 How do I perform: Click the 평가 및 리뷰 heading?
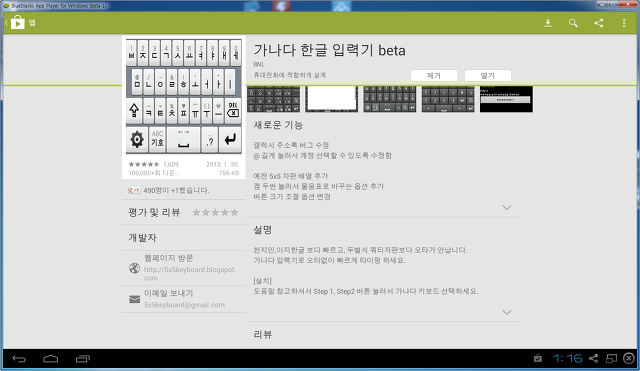point(154,212)
